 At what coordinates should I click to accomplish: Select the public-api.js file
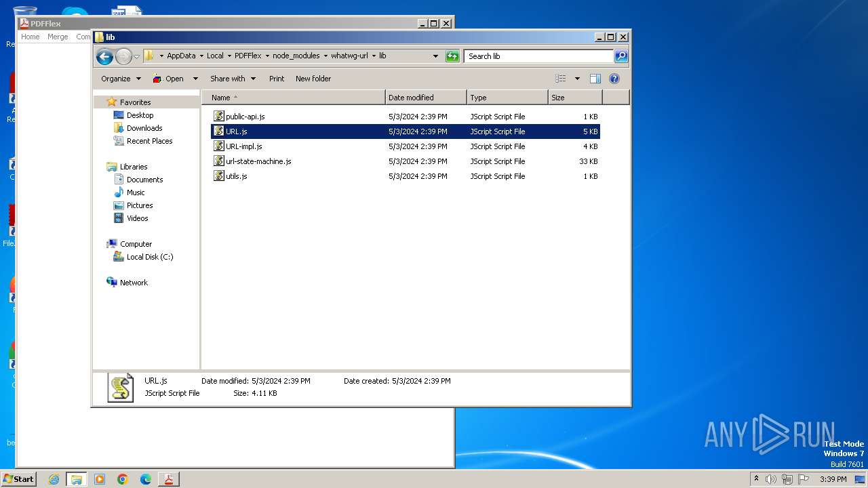[x=406, y=117]
